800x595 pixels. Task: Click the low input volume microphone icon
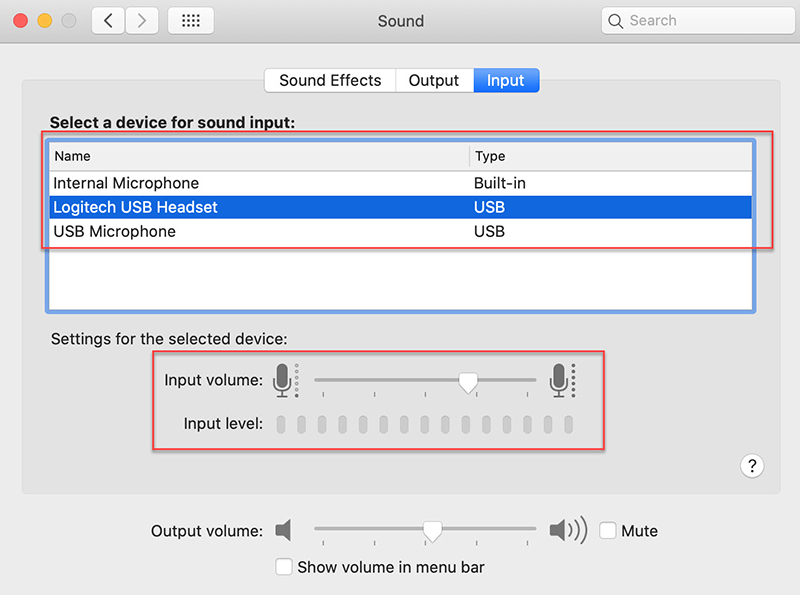click(284, 380)
